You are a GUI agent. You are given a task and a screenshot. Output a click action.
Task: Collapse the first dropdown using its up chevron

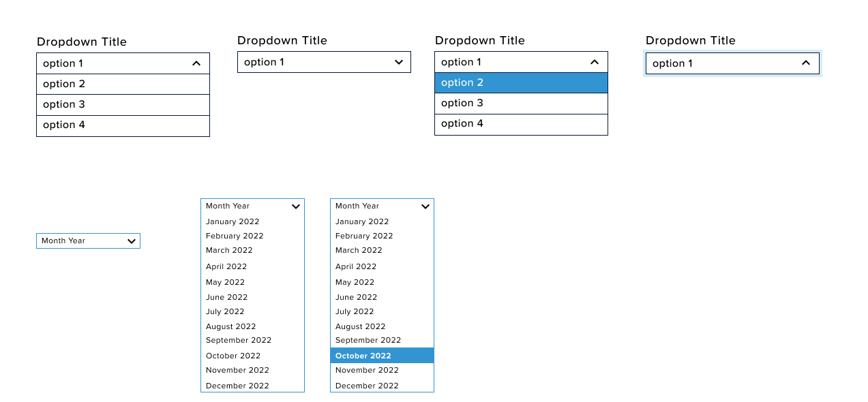point(196,63)
